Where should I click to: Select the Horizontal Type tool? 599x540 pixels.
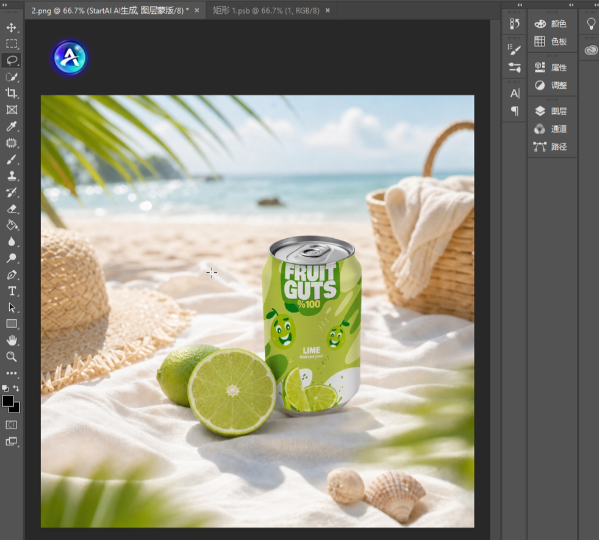pyautogui.click(x=11, y=291)
